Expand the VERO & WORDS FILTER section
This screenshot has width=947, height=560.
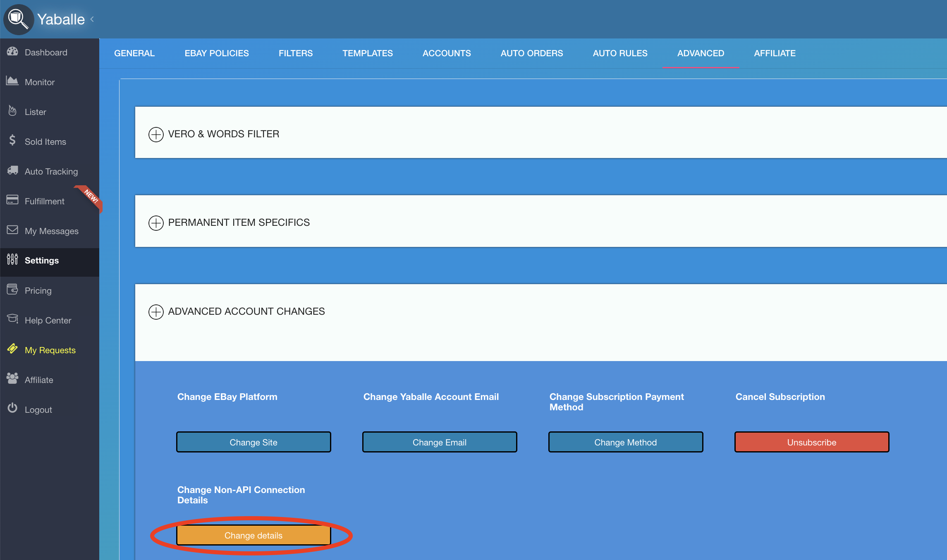156,134
